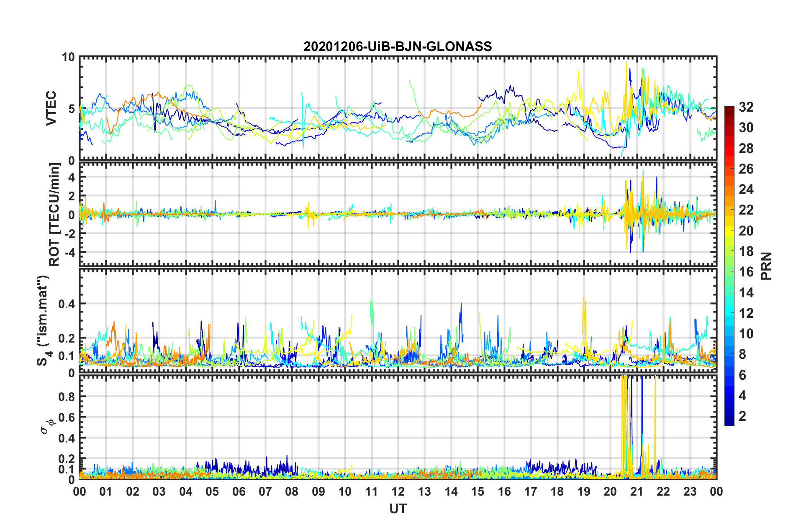796x532 pixels.
Task: Click sigma phi tick label 0.8
Action: (x=67, y=396)
